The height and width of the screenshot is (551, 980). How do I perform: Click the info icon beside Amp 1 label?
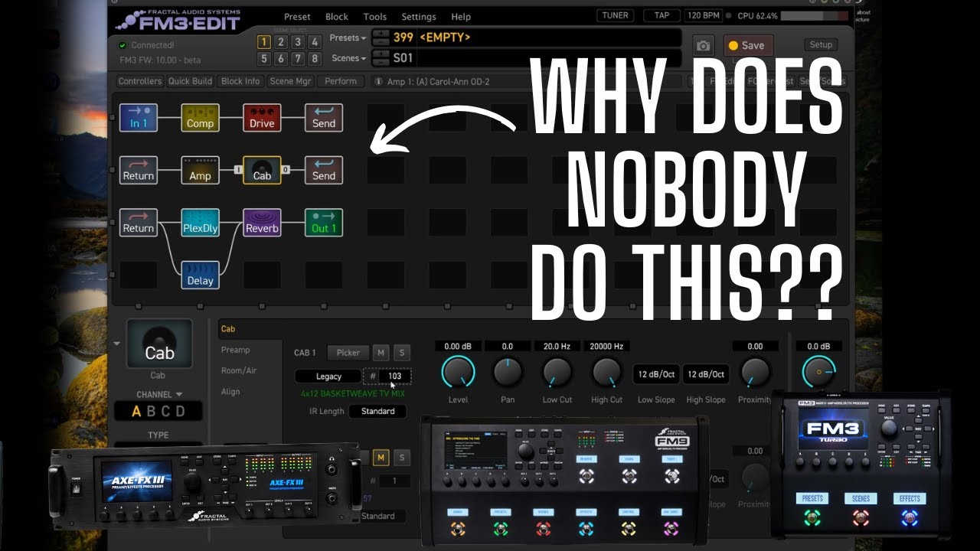point(378,81)
